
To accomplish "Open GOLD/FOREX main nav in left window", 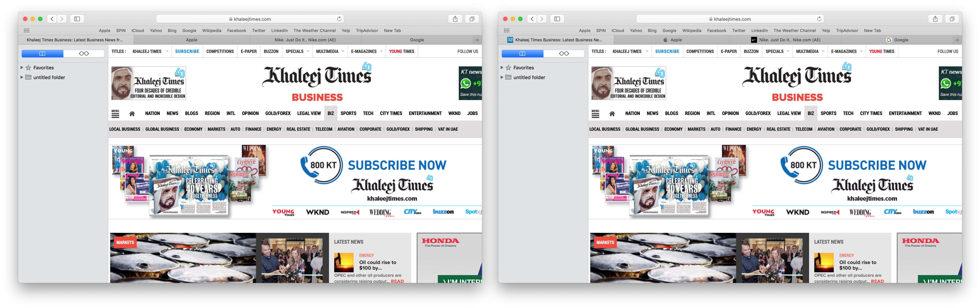I will 278,113.
